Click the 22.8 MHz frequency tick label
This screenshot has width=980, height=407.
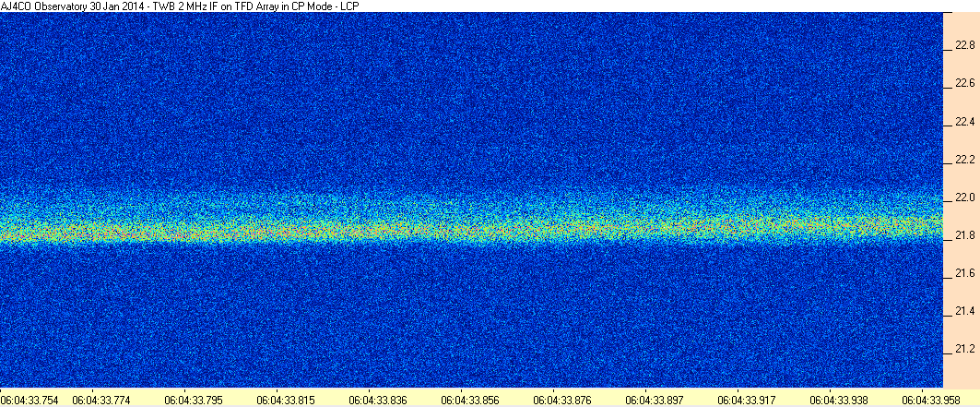point(965,45)
